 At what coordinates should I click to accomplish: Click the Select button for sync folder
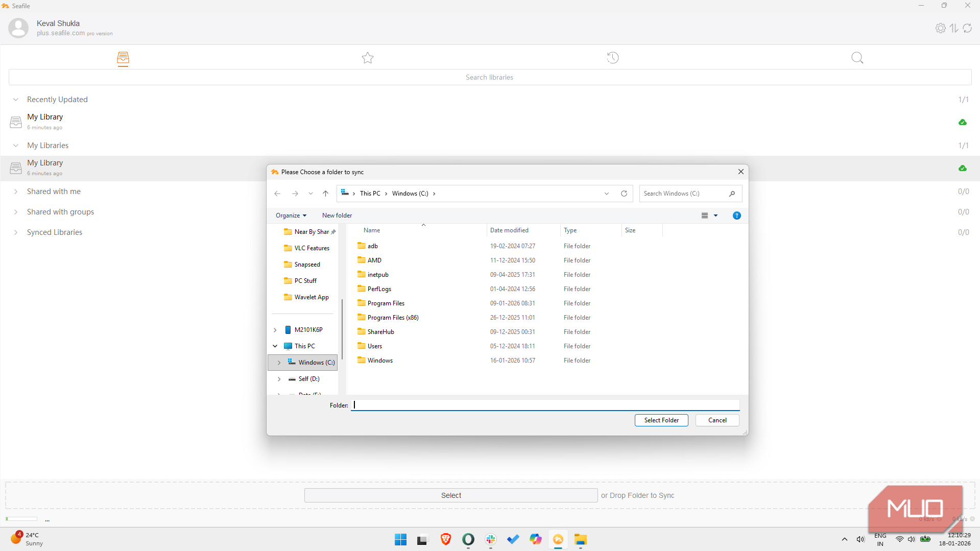click(x=451, y=495)
